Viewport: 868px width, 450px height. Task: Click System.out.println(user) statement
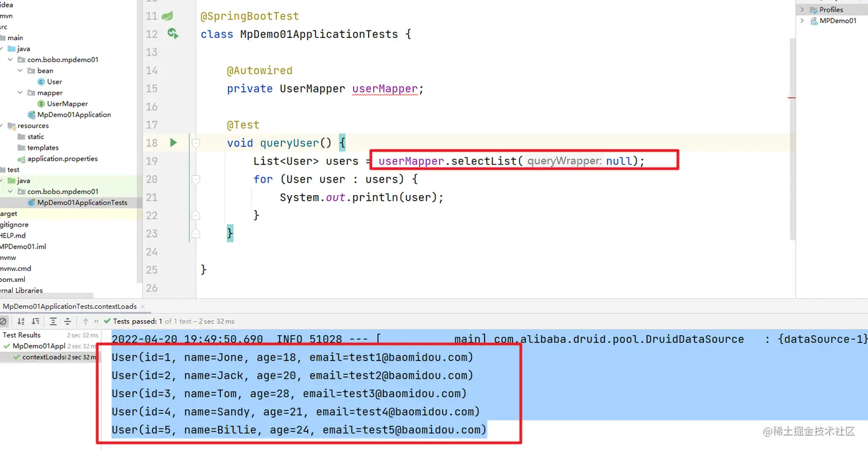pos(362,197)
